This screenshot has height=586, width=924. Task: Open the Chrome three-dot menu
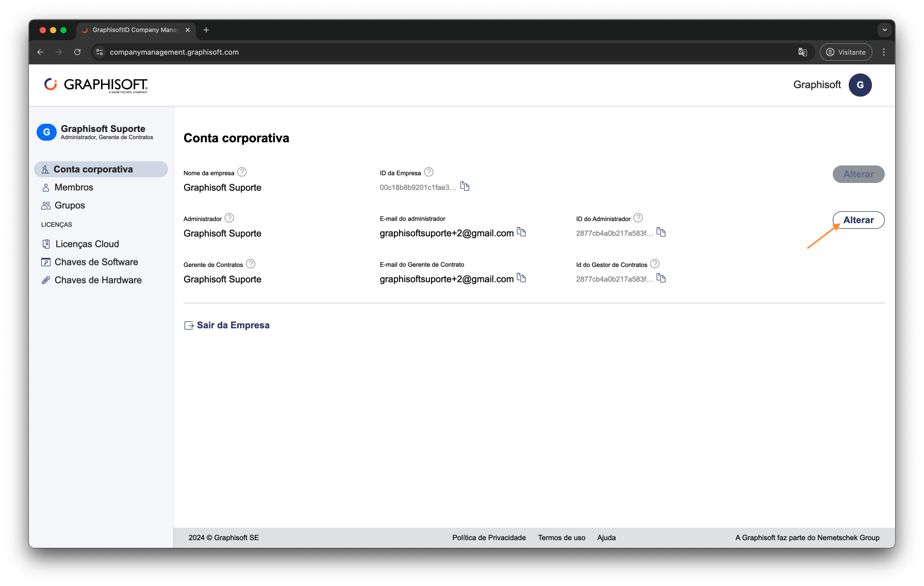tap(884, 52)
